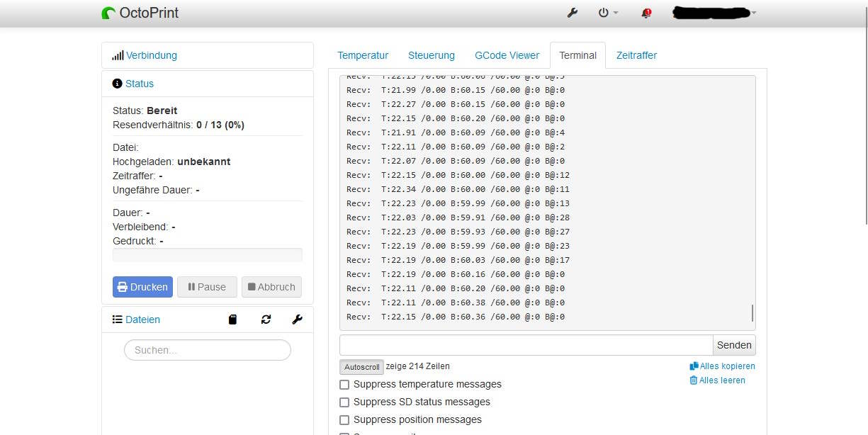Switch to the Temperatur tab

(x=363, y=55)
